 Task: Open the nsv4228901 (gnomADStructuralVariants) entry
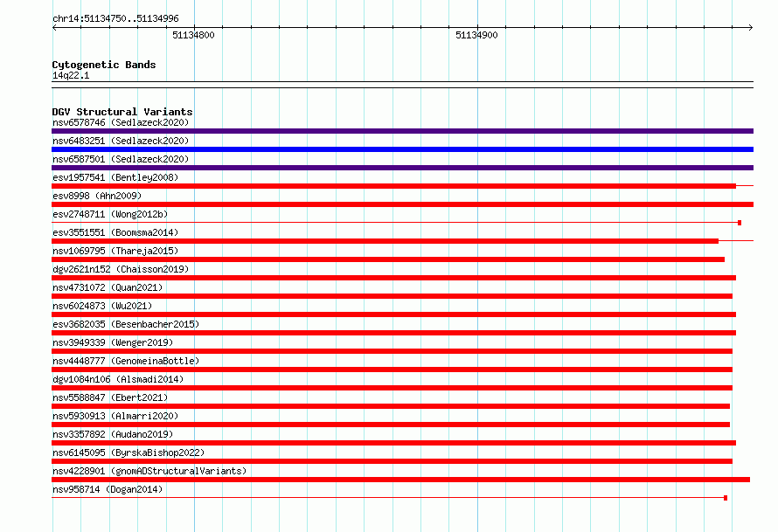[149, 471]
